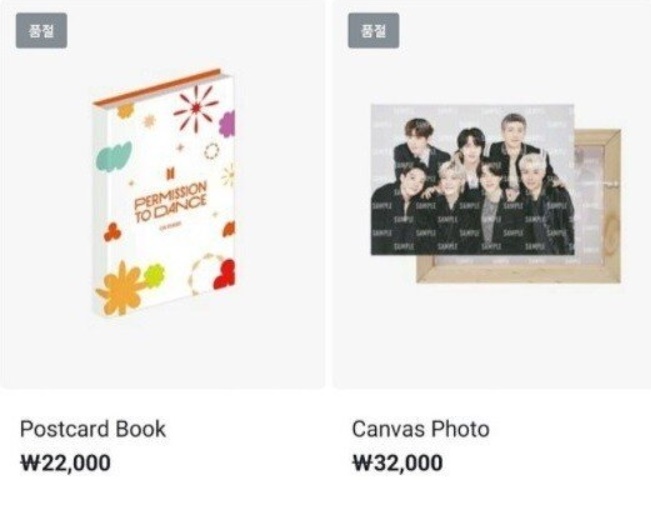Open the Postcard Book product image
Image resolution: width=651 pixels, height=509 pixels.
[x=164, y=192]
